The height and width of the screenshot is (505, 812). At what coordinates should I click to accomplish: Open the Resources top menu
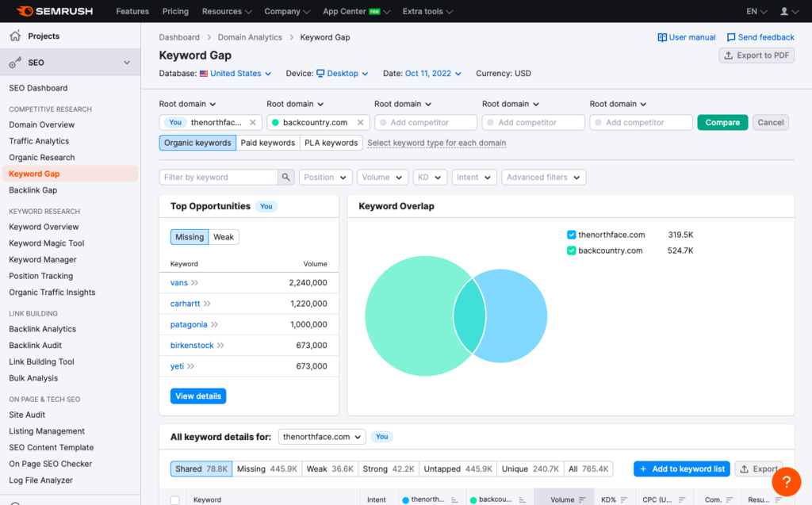(227, 11)
